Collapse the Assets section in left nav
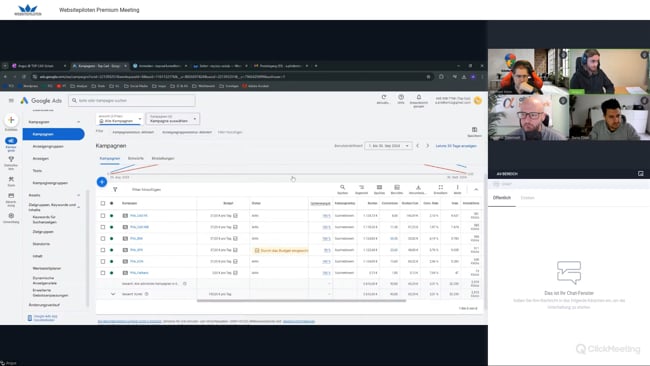650x366 pixels. 78,195
